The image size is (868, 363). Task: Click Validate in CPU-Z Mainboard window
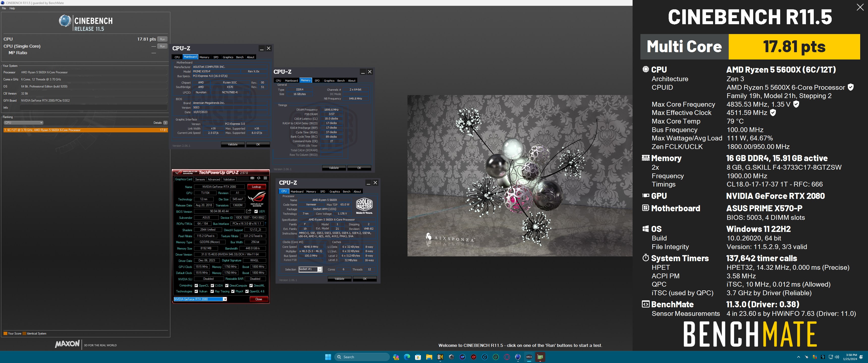pos(233,144)
